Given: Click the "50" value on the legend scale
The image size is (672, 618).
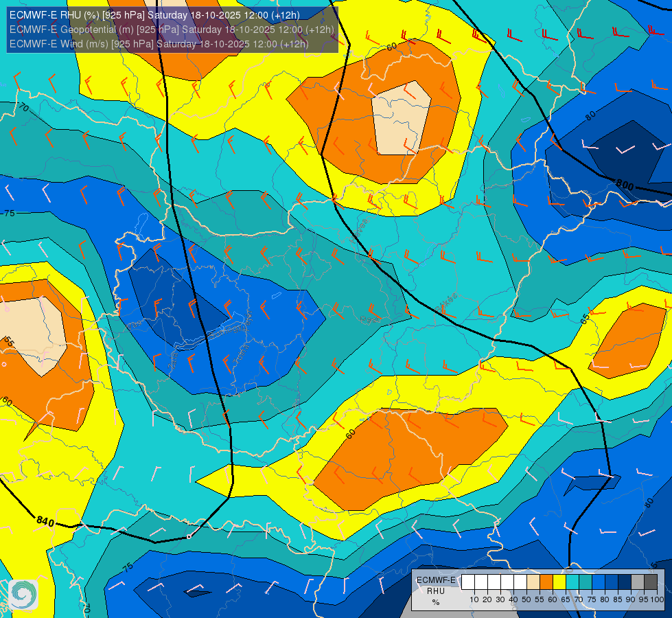Looking at the screenshot, I should (x=526, y=599).
